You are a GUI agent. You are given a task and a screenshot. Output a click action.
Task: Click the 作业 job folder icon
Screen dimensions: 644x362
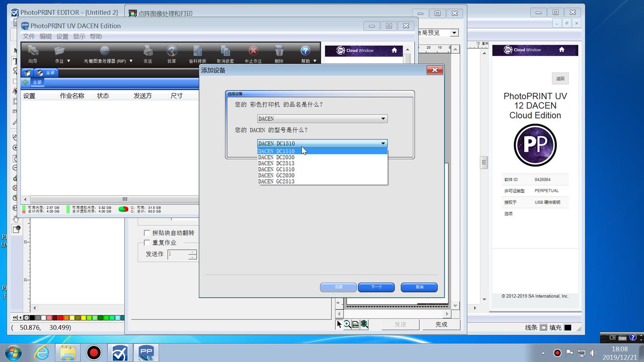59,51
